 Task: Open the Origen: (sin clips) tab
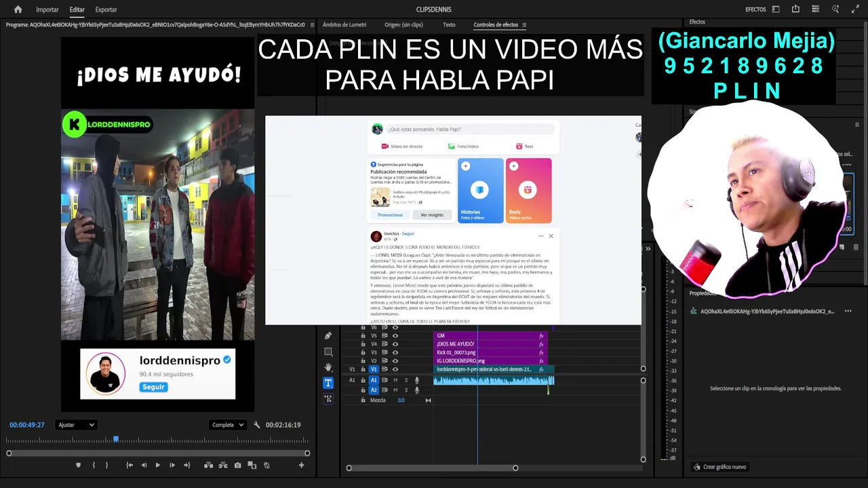[x=403, y=24]
